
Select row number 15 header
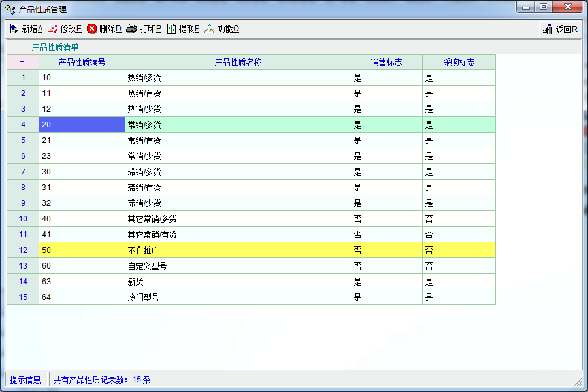click(23, 297)
